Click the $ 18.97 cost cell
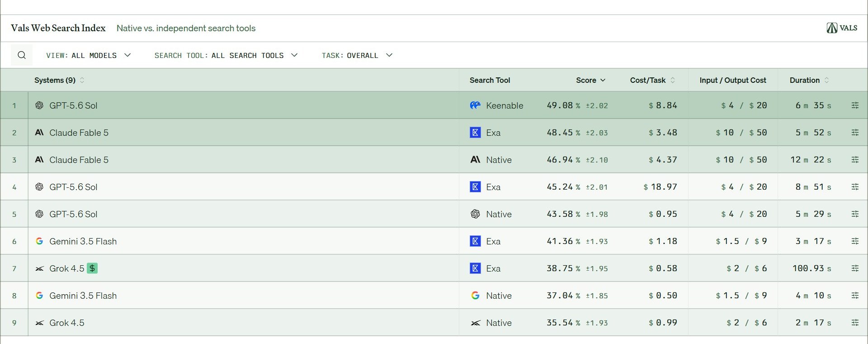Image resolution: width=868 pixels, height=344 pixels. point(660,187)
